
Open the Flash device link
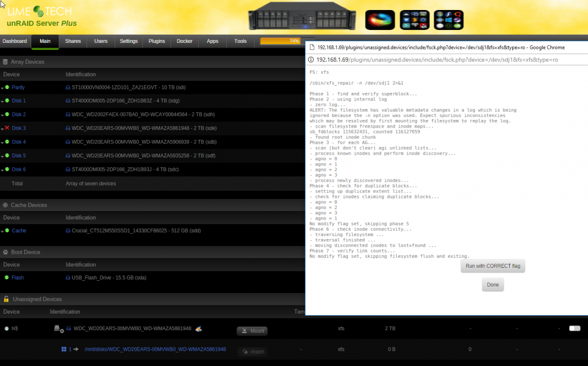(18, 278)
